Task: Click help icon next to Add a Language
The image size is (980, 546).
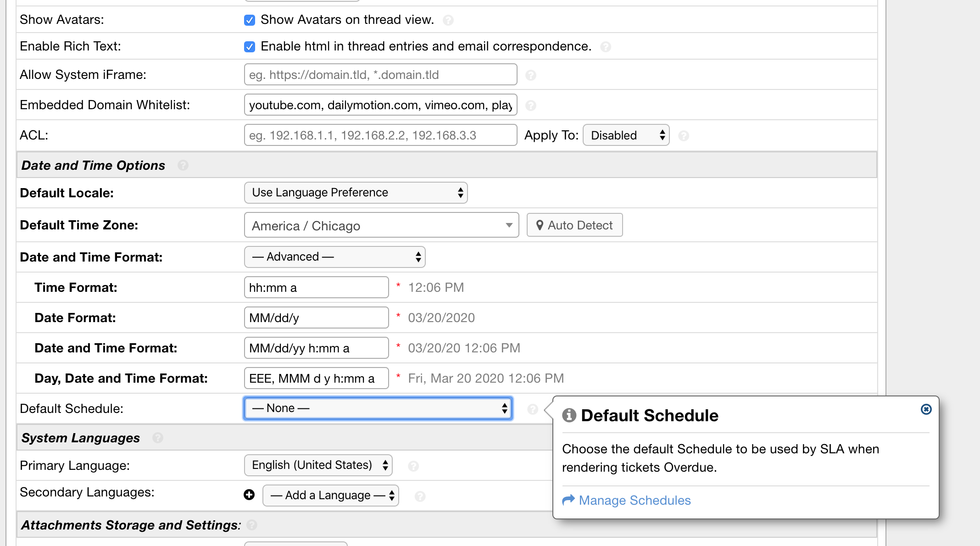Action: coord(420,496)
